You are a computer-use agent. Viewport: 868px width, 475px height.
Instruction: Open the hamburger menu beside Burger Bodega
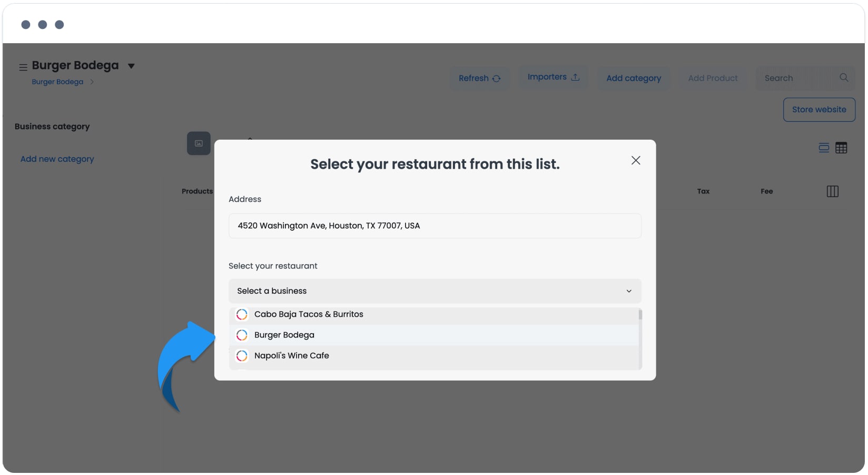[x=23, y=67]
